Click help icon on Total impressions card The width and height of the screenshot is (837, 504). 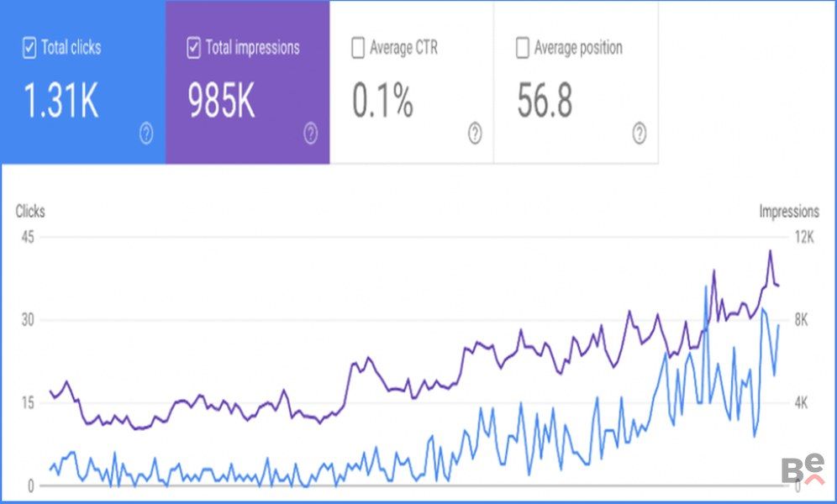pos(310,134)
